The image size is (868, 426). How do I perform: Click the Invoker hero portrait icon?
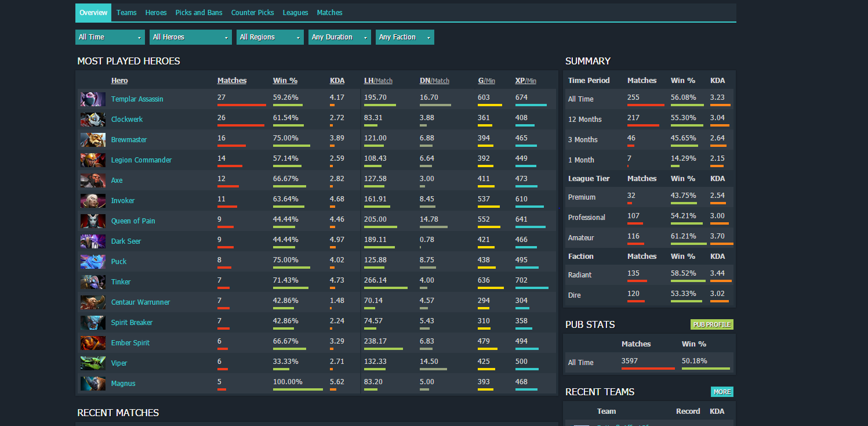(x=93, y=201)
